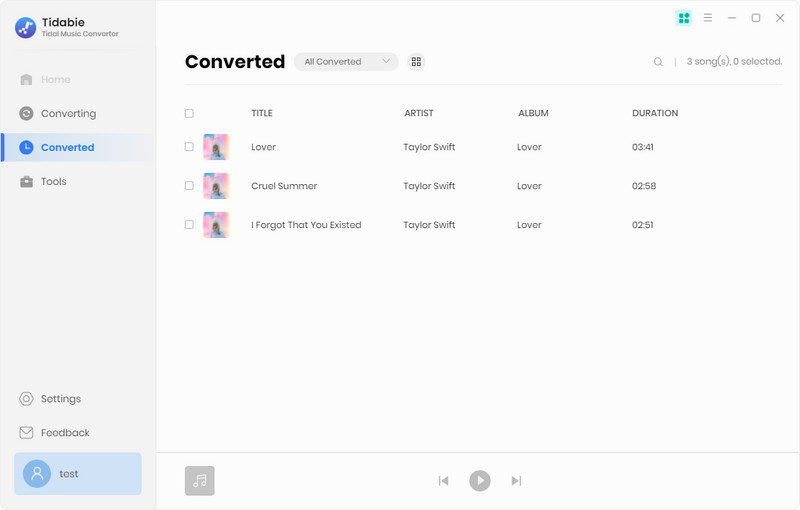Viewport: 800px width, 510px height.
Task: Go to the Converting section
Action: tap(58, 113)
